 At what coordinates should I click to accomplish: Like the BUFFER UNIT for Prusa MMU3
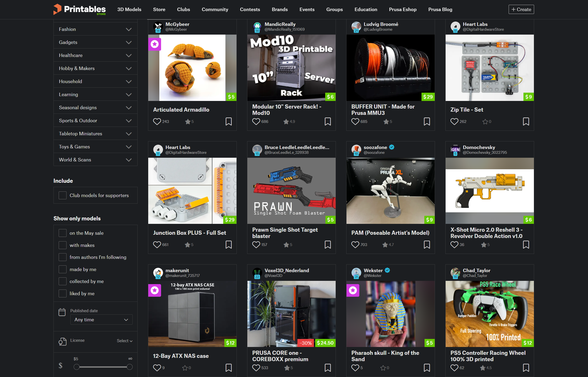(x=355, y=121)
